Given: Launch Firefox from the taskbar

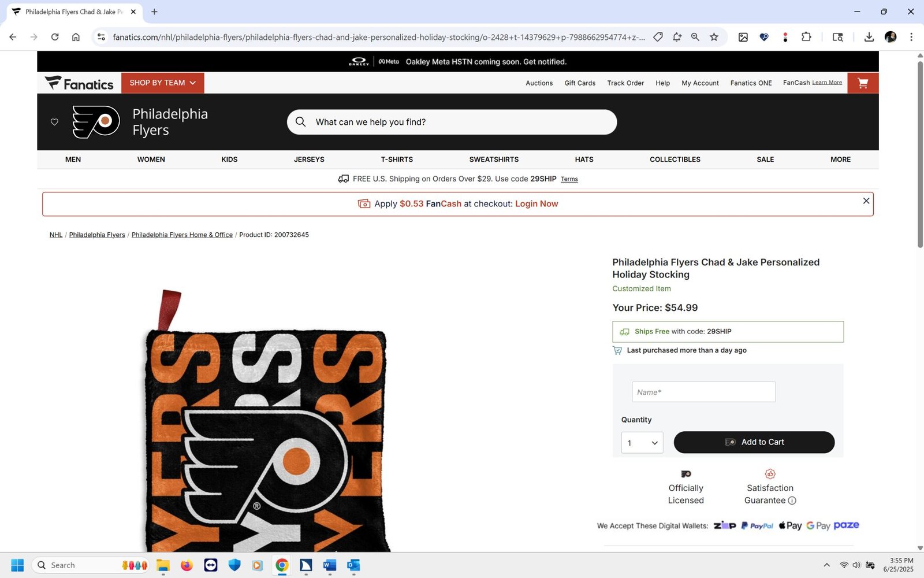Looking at the screenshot, I should point(187,565).
